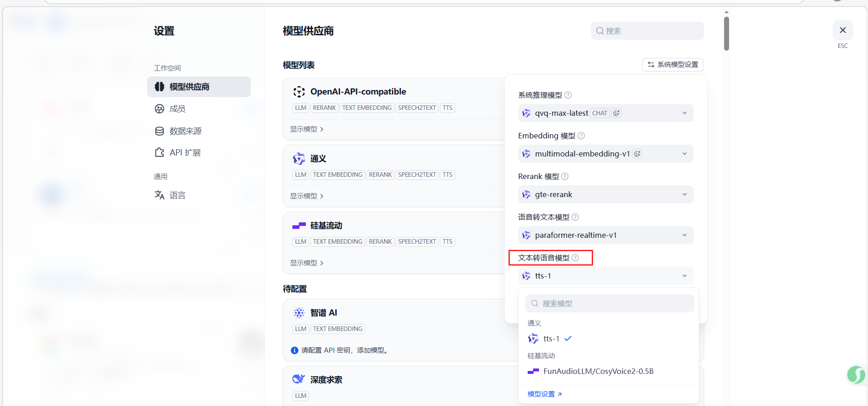Click the help icon beside Embedding 模型
The image size is (868, 406).
click(581, 136)
